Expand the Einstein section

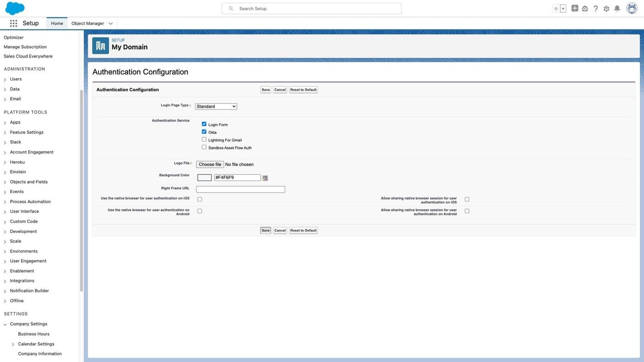(x=5, y=172)
